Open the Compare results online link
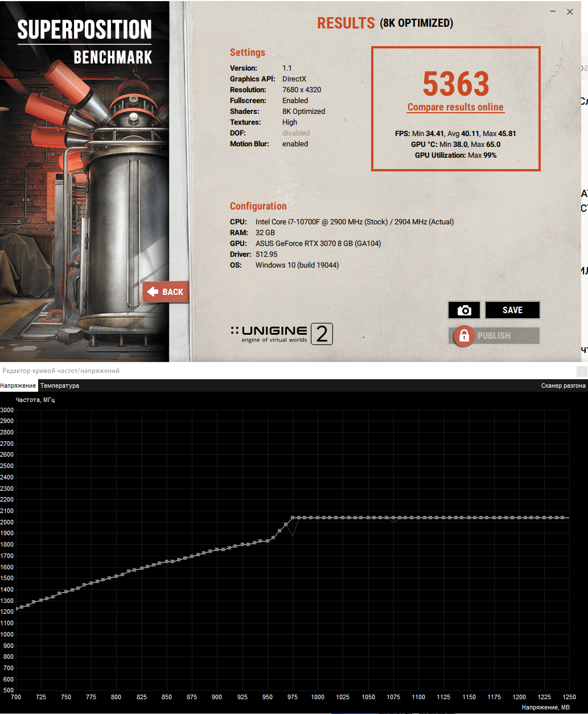588x714 pixels. [455, 107]
